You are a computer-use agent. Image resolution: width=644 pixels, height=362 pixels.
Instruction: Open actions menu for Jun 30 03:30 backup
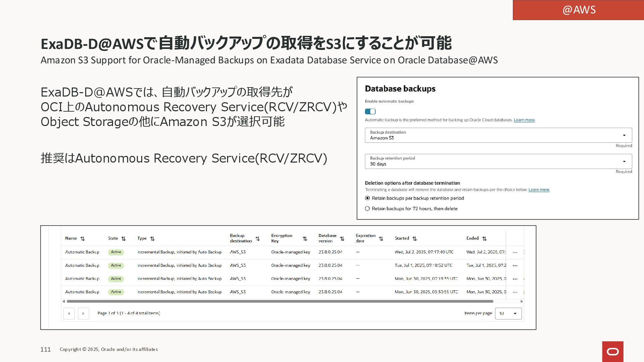[515, 292]
